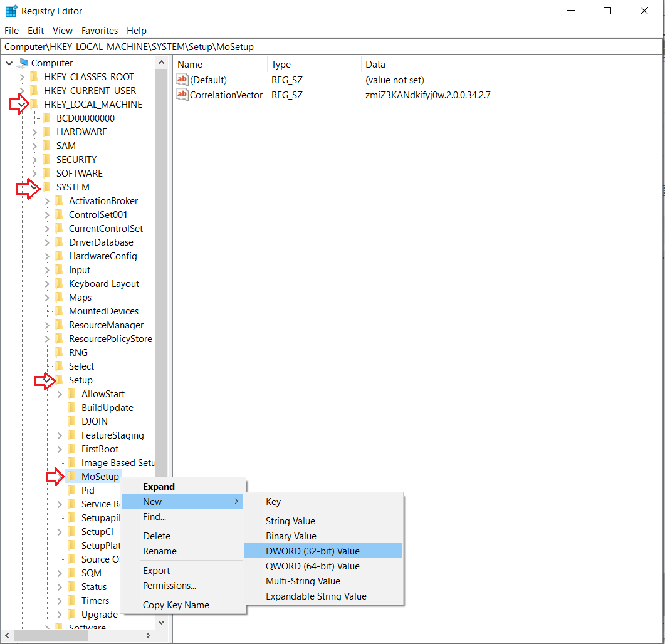
Task: Choose DWORD (32-bit) Value from submenu
Action: pos(323,551)
